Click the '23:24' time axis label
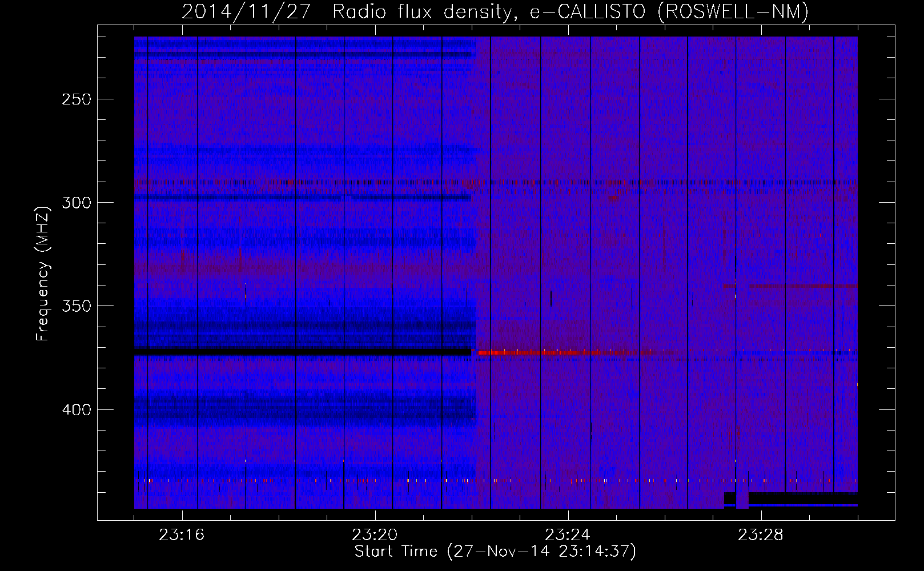This screenshot has height=571, width=924. [x=567, y=535]
